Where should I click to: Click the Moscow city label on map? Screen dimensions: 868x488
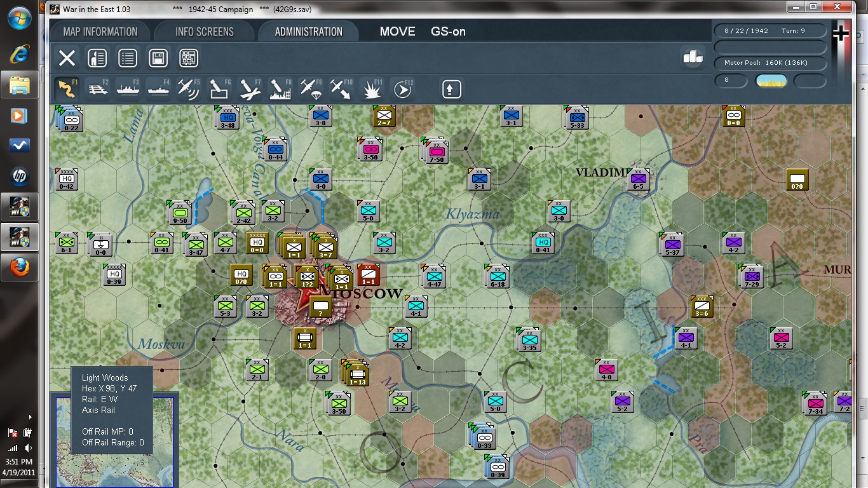tap(361, 293)
